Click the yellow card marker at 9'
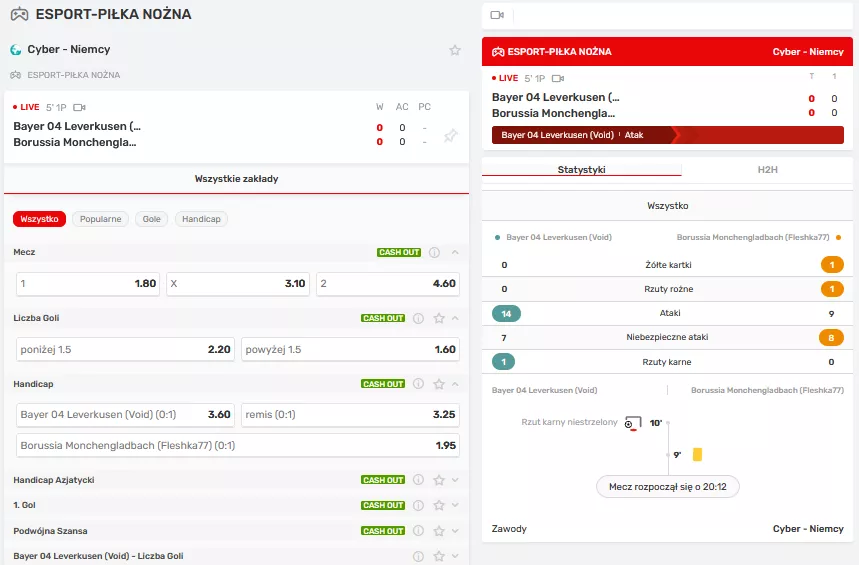This screenshot has height=565, width=859. pyautogui.click(x=697, y=454)
